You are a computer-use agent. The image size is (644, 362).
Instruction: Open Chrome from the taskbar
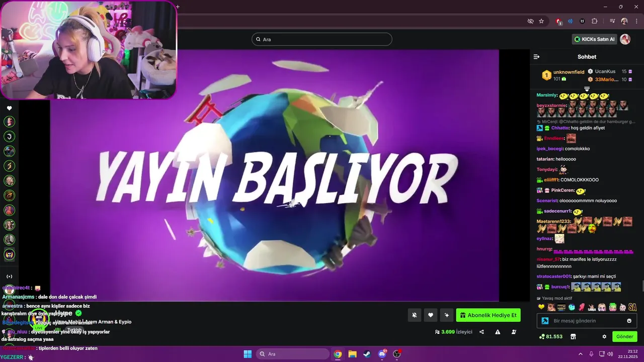pos(338,354)
